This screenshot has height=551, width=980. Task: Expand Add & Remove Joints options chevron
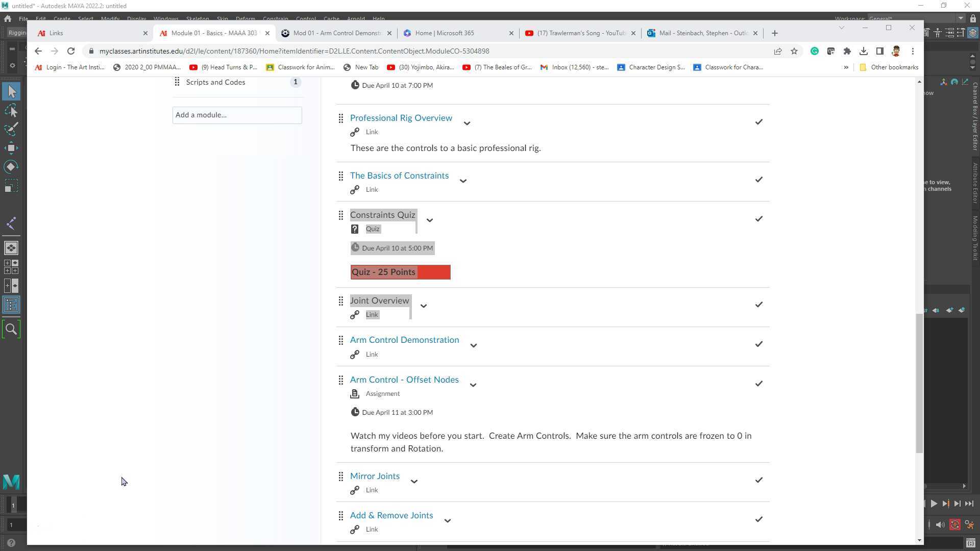click(x=447, y=521)
